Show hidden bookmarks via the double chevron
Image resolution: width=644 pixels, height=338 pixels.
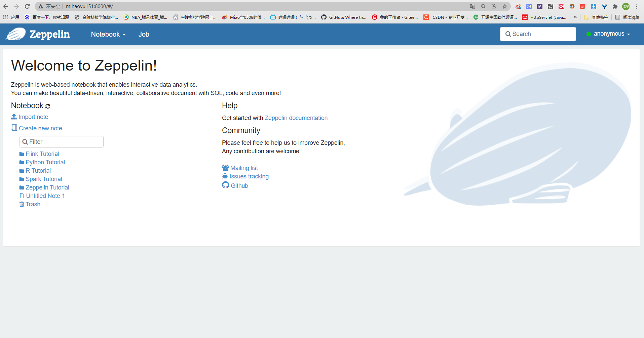pos(575,17)
